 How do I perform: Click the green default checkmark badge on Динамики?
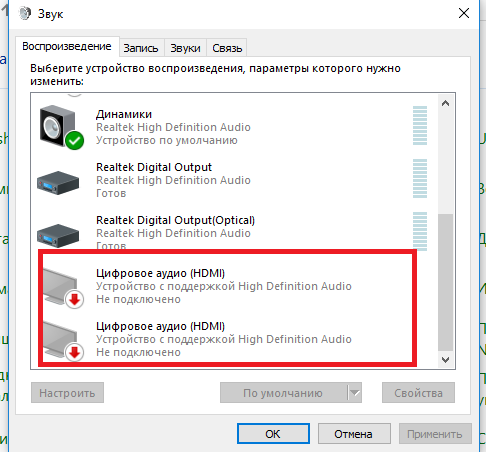pyautogui.click(x=75, y=140)
